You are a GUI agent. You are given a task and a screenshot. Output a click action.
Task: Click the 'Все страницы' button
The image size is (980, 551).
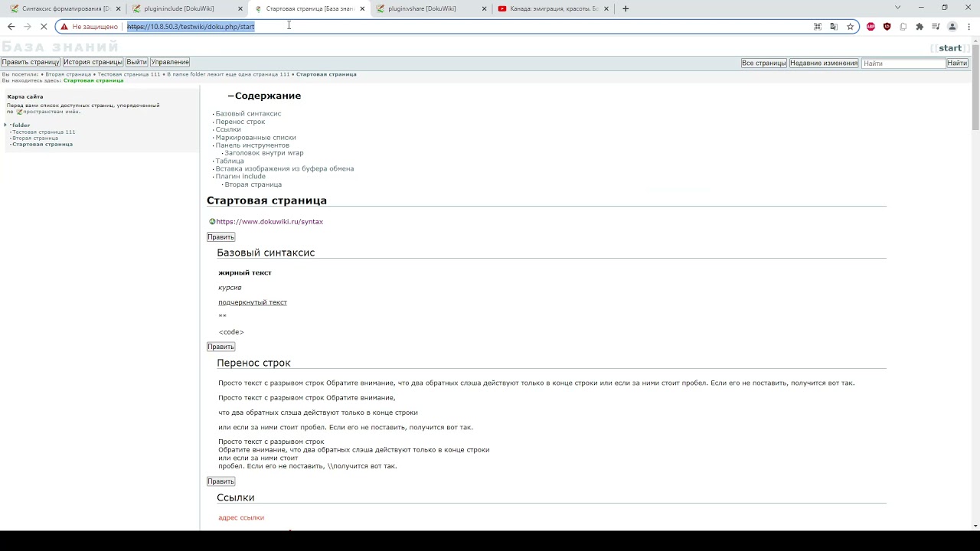click(x=764, y=64)
